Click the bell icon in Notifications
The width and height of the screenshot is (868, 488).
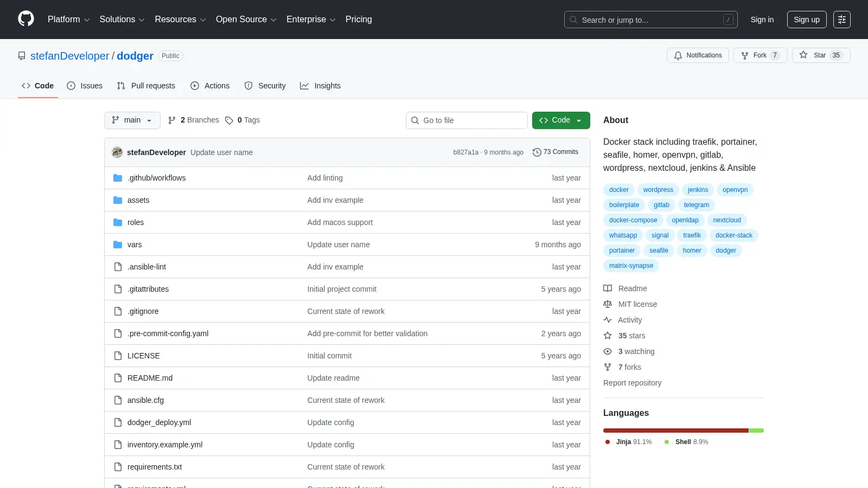tap(678, 55)
